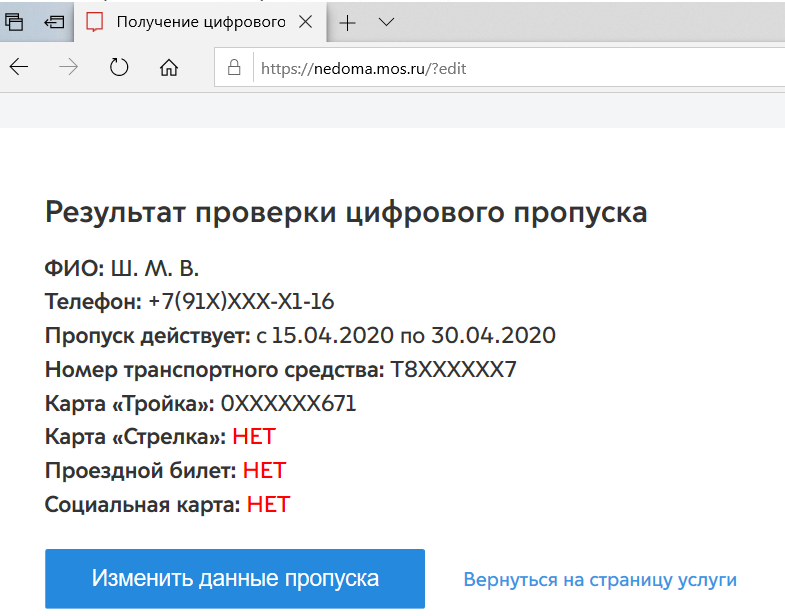Screen dimensions: 785x616
Task: Click the Тройка card number 0XXXXXX671
Action: click(x=288, y=404)
